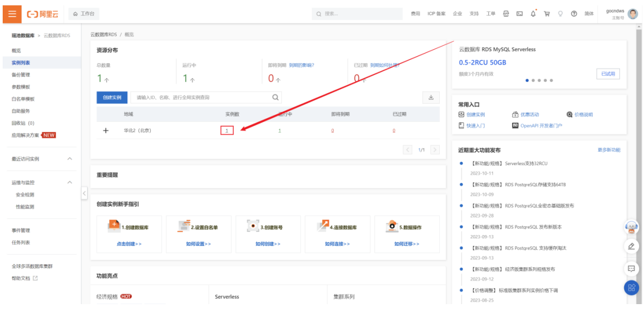This screenshot has height=310, width=644.
Task: Go to next page in region table
Action: point(435,150)
